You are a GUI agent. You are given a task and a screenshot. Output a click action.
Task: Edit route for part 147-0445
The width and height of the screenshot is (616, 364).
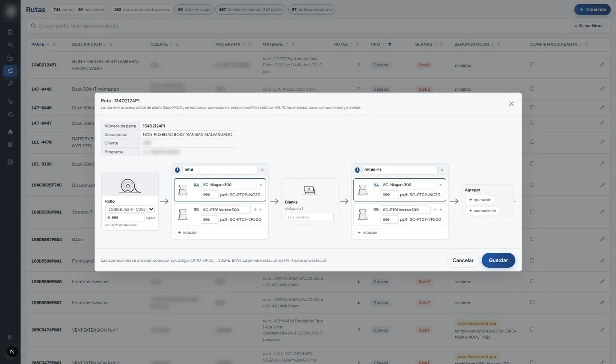[x=602, y=89]
